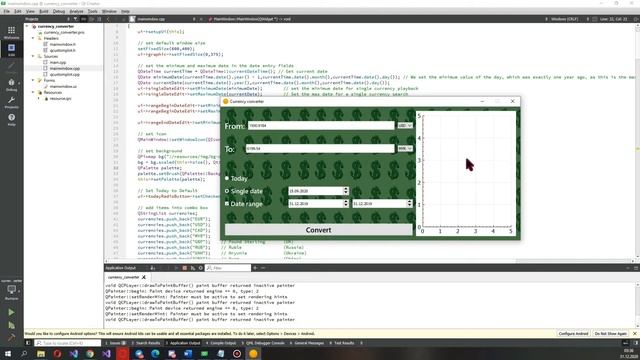Open the Debug menu
Viewport: 640px width, 360px height.
tap(58, 11)
